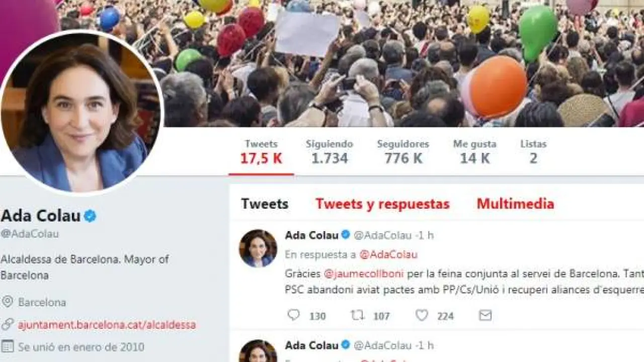The width and height of the screenshot is (644, 362).
Task: Click the link chain icon beside website
Action: pyautogui.click(x=7, y=324)
